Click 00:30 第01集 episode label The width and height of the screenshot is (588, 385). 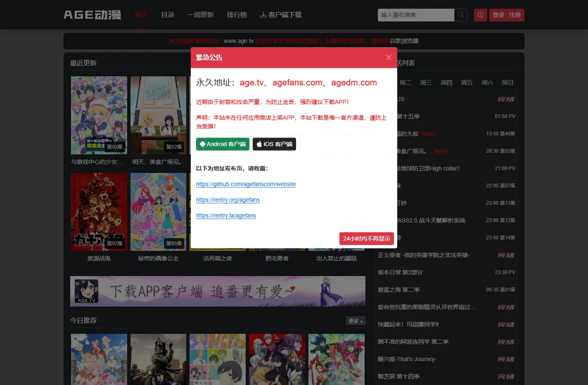click(x=500, y=290)
